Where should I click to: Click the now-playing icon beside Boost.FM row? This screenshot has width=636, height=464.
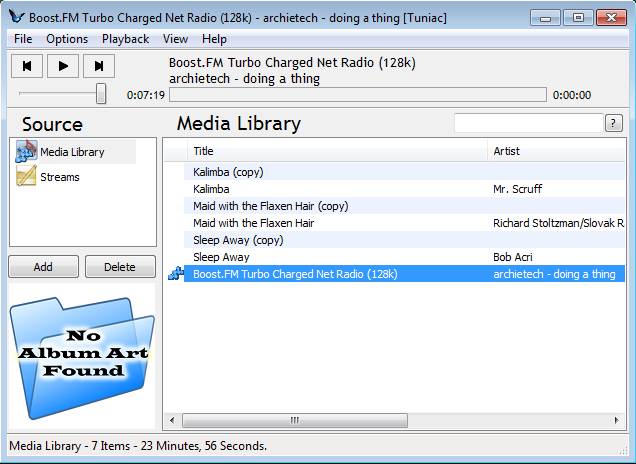(176, 274)
